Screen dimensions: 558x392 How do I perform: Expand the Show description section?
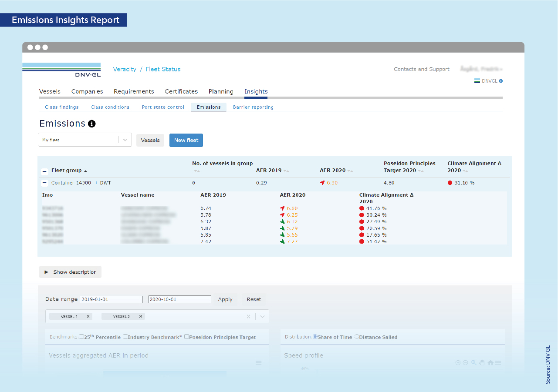71,272
